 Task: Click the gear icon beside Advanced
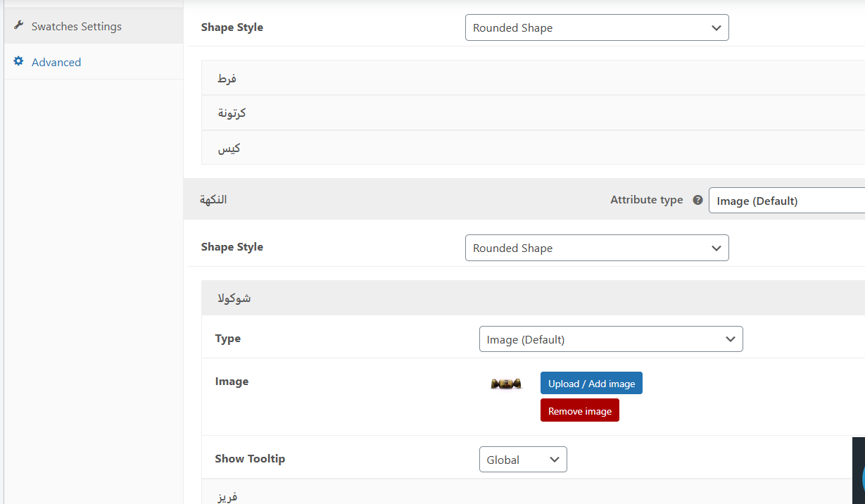click(x=19, y=61)
